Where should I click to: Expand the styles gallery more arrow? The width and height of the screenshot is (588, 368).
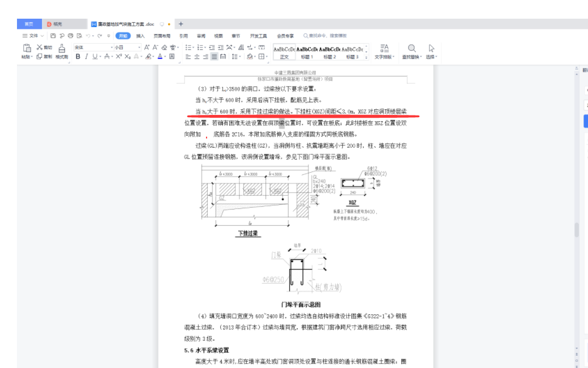tap(366, 57)
